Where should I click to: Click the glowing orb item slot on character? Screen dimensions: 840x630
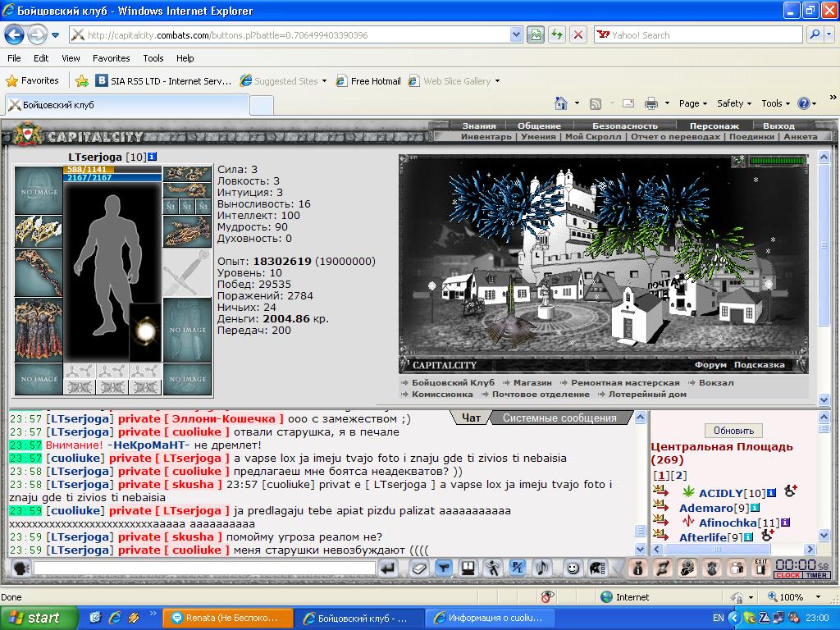click(145, 332)
